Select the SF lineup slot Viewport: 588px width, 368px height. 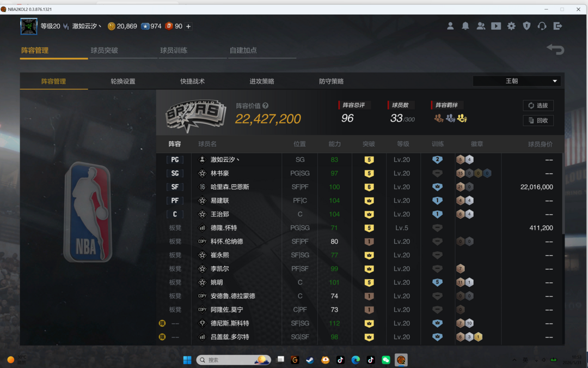(175, 187)
